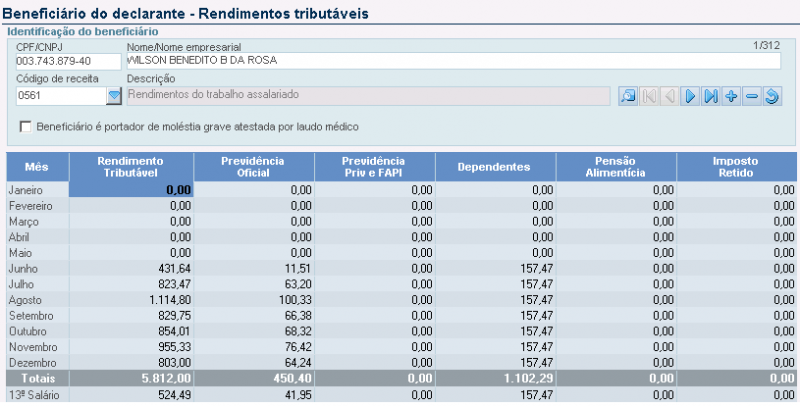The height and width of the screenshot is (406, 800).
Task: Go to first record with greyed first arrow
Action: click(x=649, y=96)
